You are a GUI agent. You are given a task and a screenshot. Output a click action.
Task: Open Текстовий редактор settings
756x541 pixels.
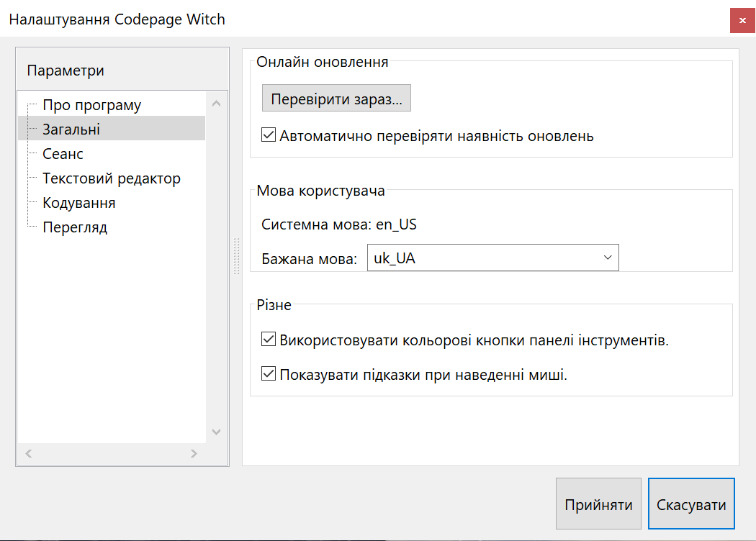(111, 178)
